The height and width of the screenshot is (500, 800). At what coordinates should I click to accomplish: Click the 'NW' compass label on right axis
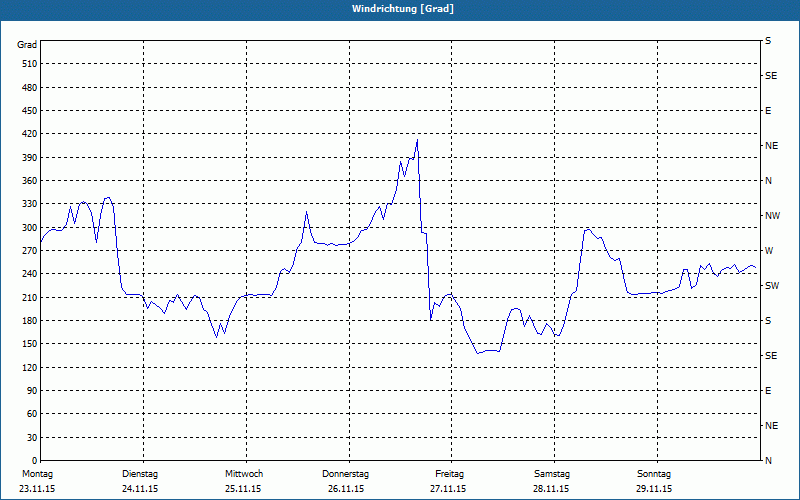click(x=772, y=216)
